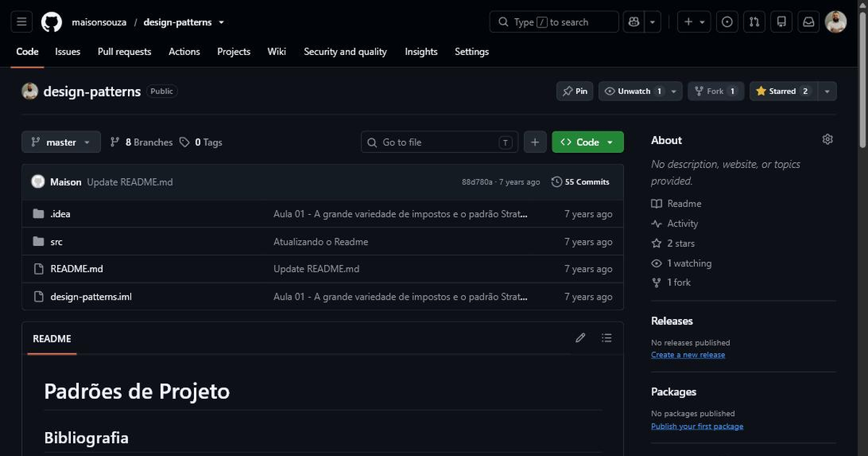Open the Insights tab
Screen dimensions: 868x456
coord(421,51)
